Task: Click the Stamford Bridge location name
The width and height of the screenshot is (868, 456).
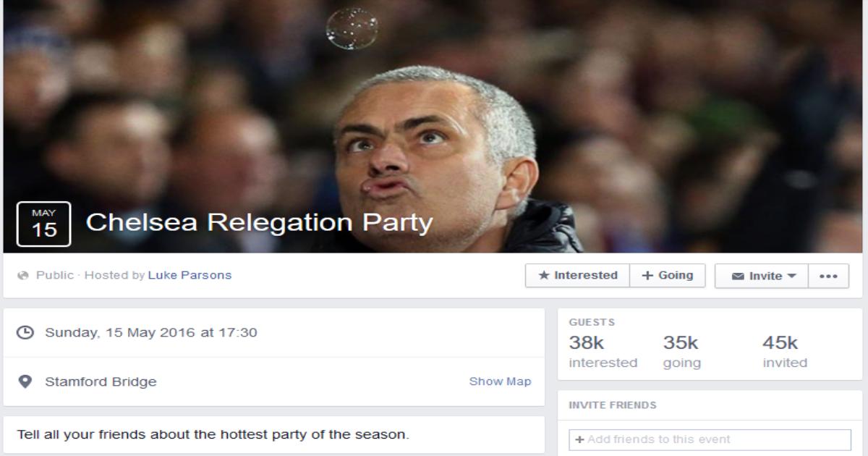Action: (x=101, y=381)
